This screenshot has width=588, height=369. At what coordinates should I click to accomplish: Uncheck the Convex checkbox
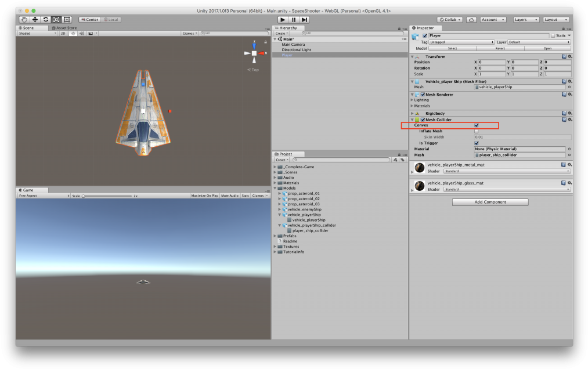click(x=477, y=125)
